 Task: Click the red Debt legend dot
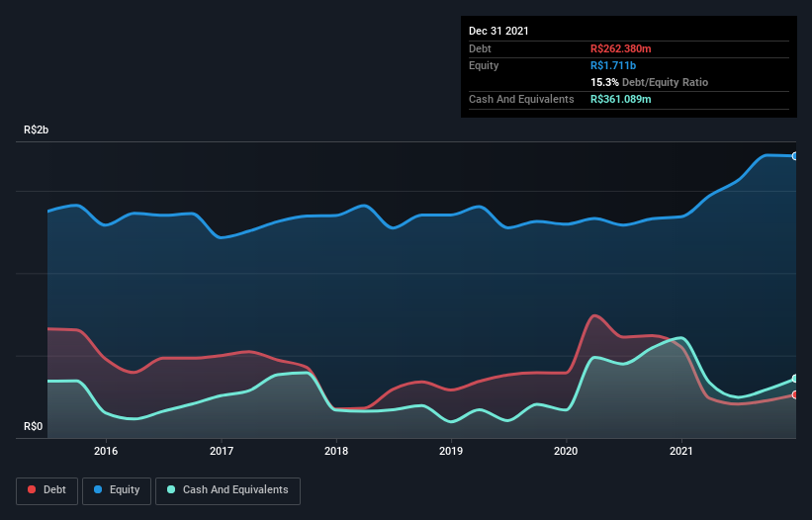coord(32,489)
